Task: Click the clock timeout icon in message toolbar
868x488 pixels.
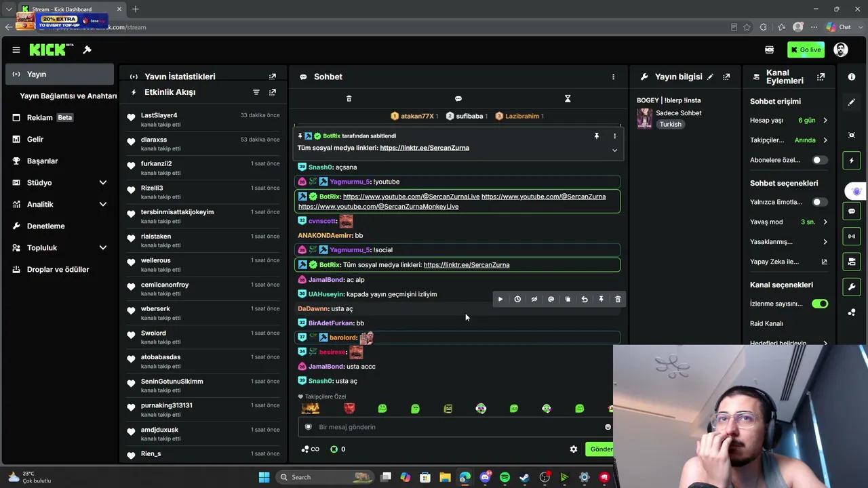Action: pyautogui.click(x=517, y=299)
